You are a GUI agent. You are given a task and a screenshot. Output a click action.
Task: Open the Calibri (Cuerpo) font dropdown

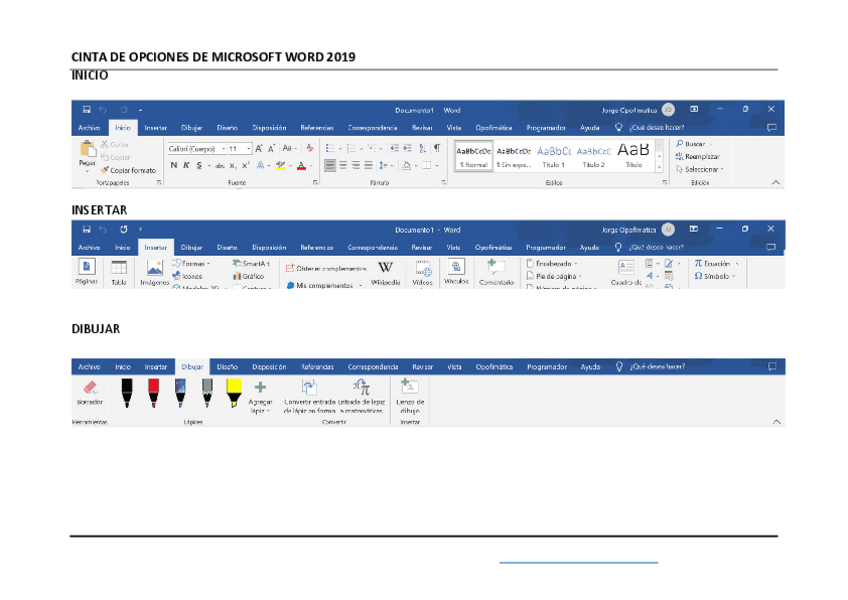(194, 148)
